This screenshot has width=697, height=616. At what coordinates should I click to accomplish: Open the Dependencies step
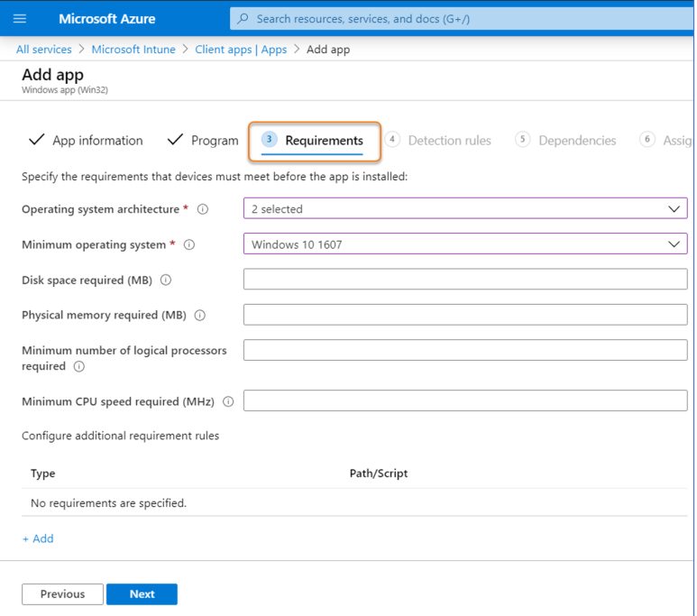[566, 141]
